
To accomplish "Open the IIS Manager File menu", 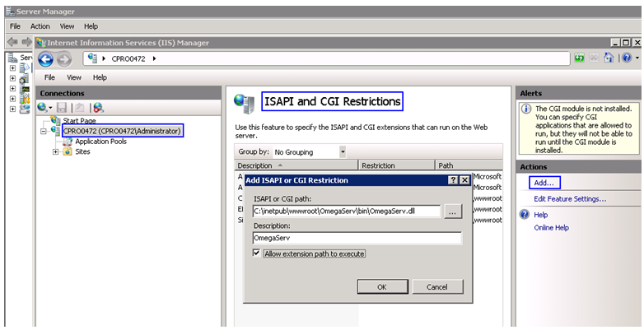I will point(49,77).
